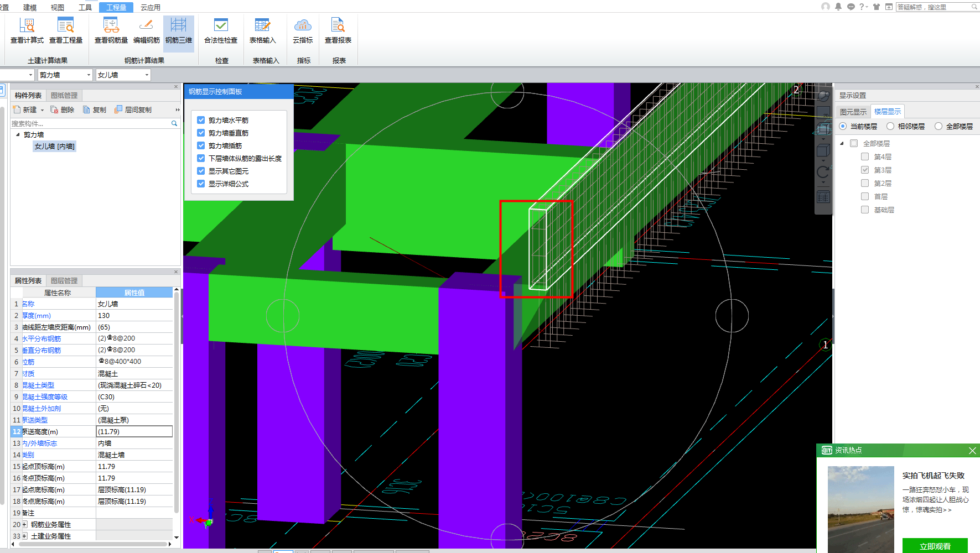
Task: Click the user avatar icon
Action: [826, 7]
